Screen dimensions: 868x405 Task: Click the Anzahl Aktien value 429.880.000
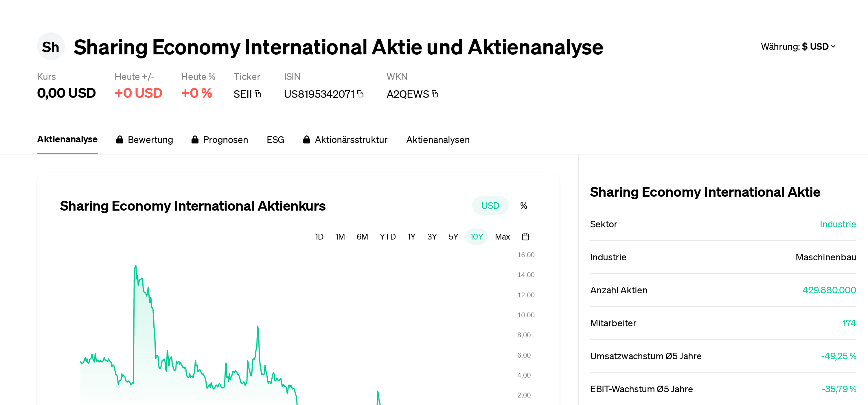[829, 290]
